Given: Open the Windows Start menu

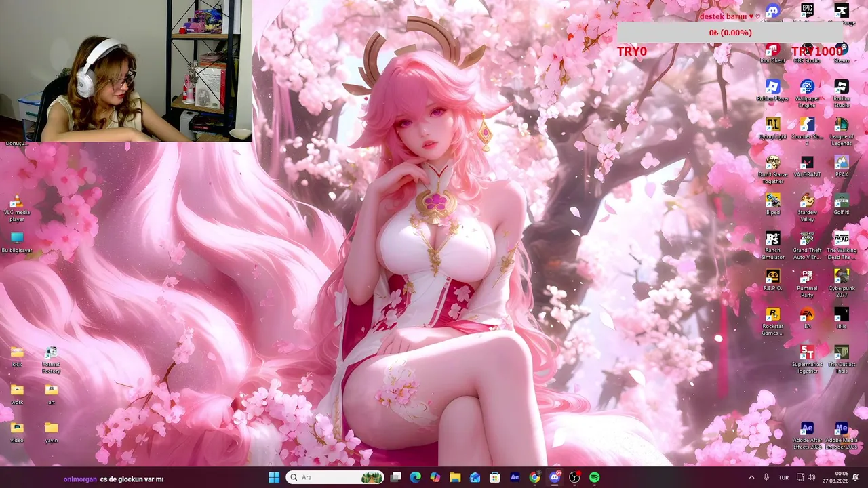Looking at the screenshot, I should 274,477.
